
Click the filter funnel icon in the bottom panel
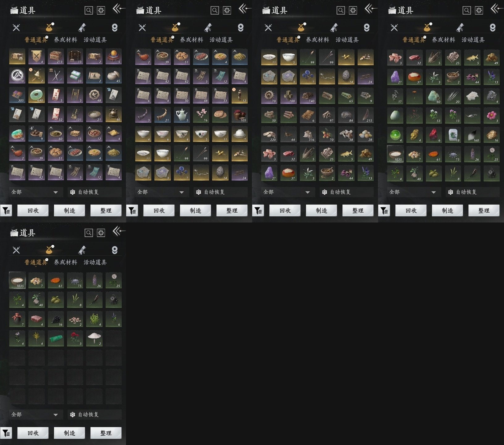[6, 433]
